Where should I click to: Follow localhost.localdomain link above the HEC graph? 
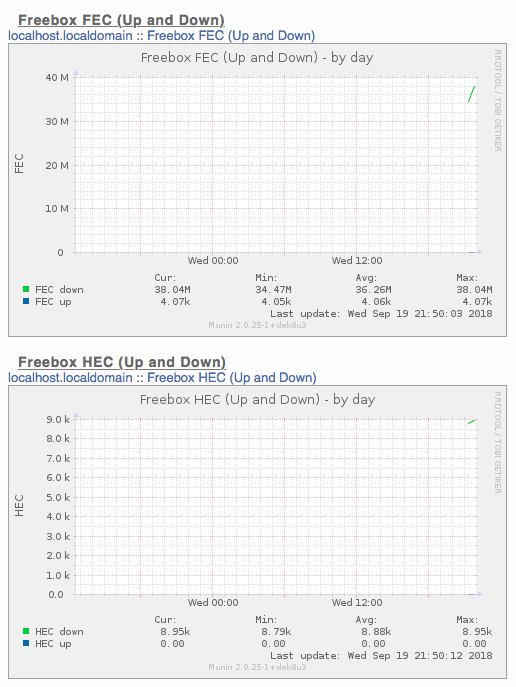tap(70, 378)
